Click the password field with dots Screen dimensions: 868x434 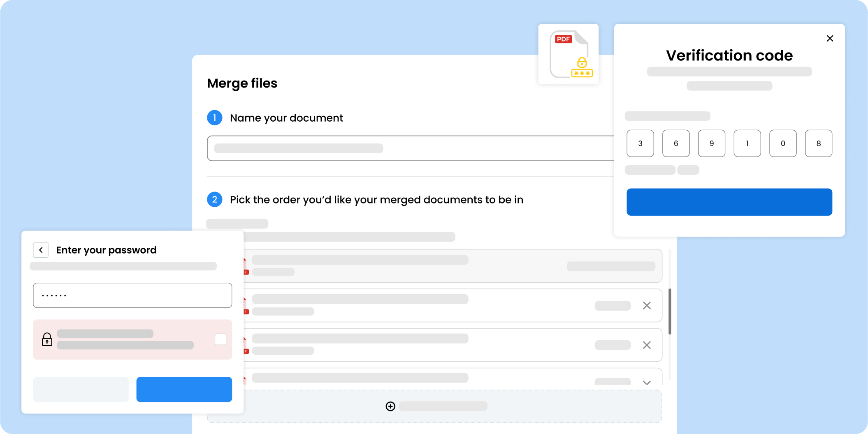coord(132,295)
